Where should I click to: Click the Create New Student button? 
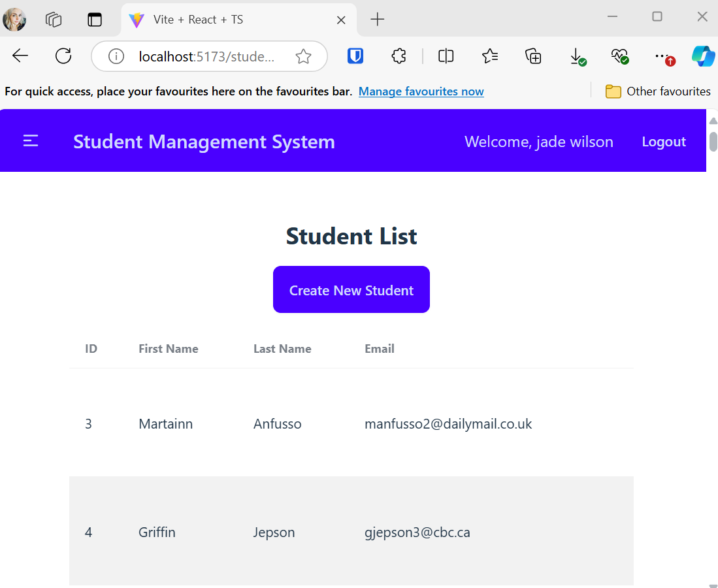[351, 289]
